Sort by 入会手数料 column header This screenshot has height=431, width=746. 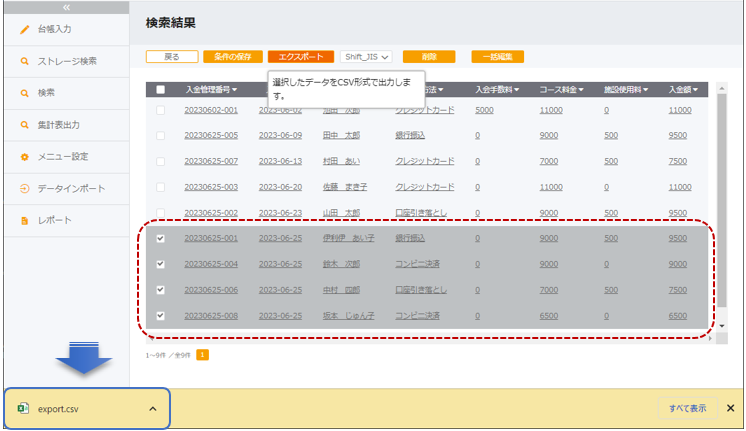click(497, 89)
